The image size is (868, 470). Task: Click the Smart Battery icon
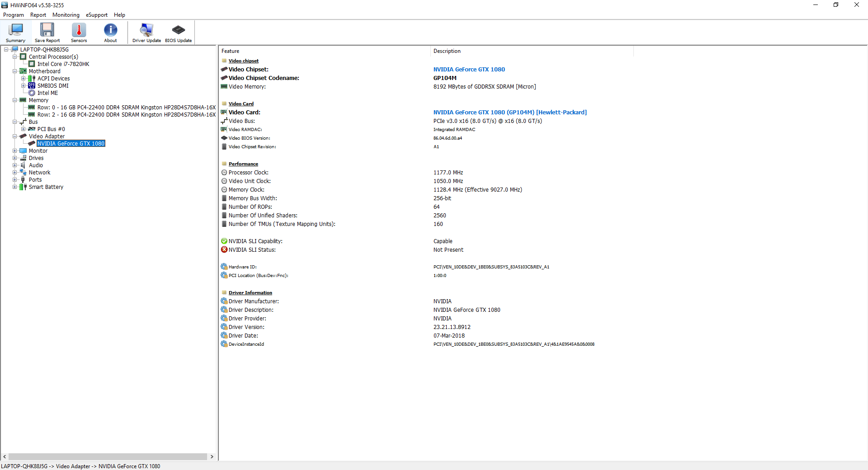pyautogui.click(x=23, y=187)
